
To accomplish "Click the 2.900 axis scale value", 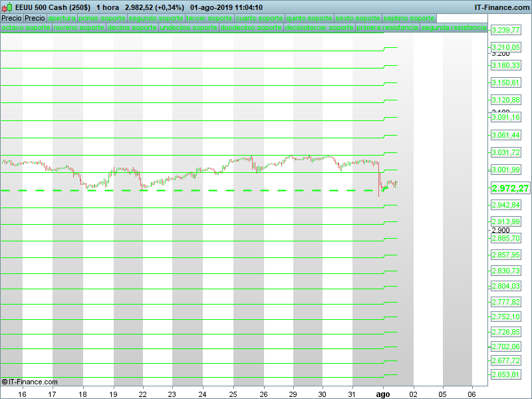I will 501,230.
